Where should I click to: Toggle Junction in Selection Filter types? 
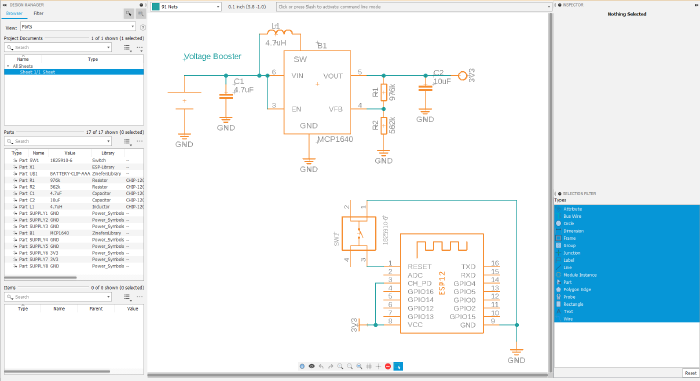click(627, 253)
